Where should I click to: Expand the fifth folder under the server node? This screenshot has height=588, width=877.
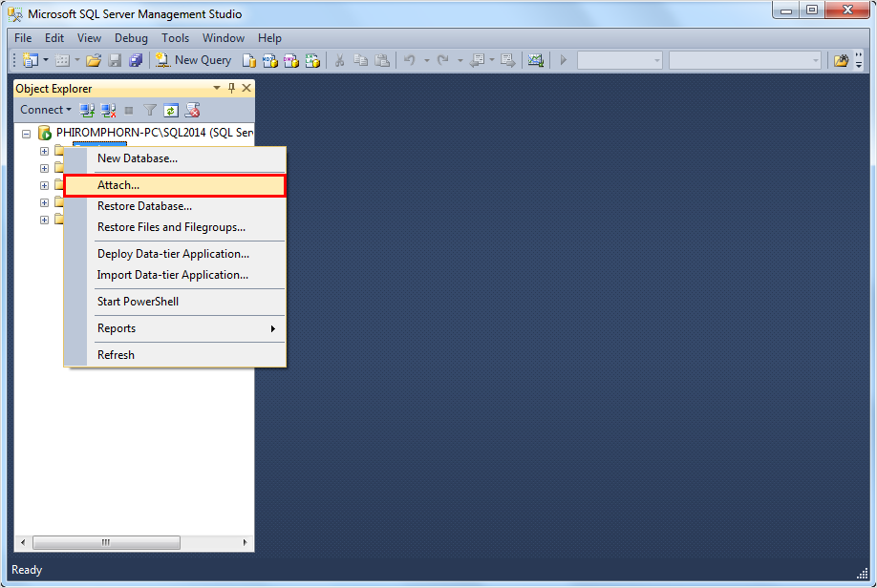pos(44,220)
